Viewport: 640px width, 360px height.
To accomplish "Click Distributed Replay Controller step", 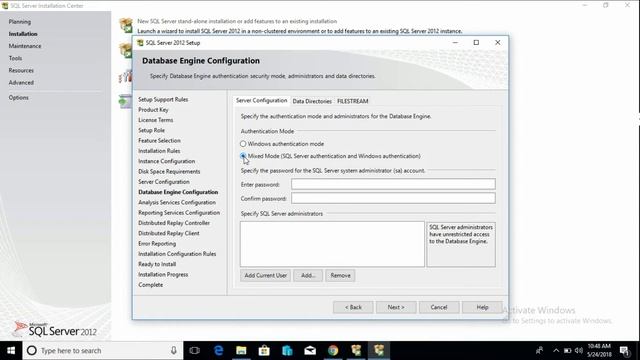I will tap(174, 223).
